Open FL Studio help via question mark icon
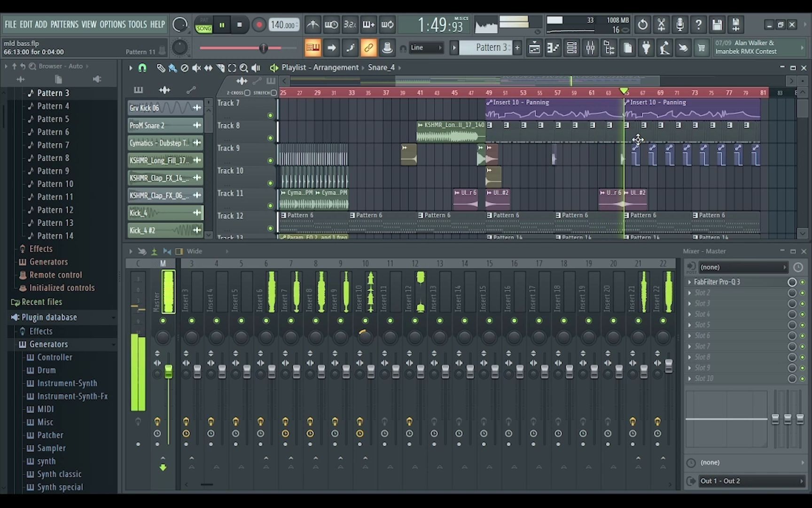This screenshot has height=508, width=812. [699, 24]
